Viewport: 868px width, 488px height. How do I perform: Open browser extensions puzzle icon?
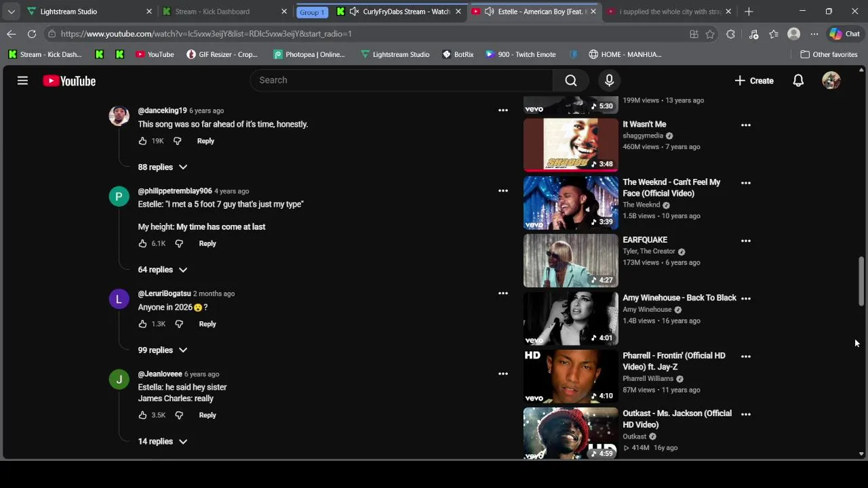coord(730,34)
